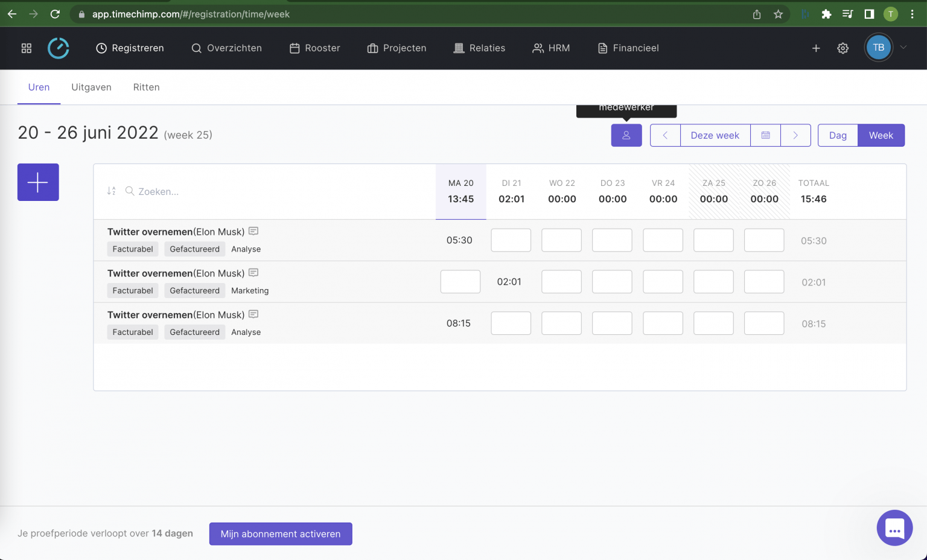Add new time entry with large plus button
Screen dimensions: 927x560
click(x=38, y=182)
